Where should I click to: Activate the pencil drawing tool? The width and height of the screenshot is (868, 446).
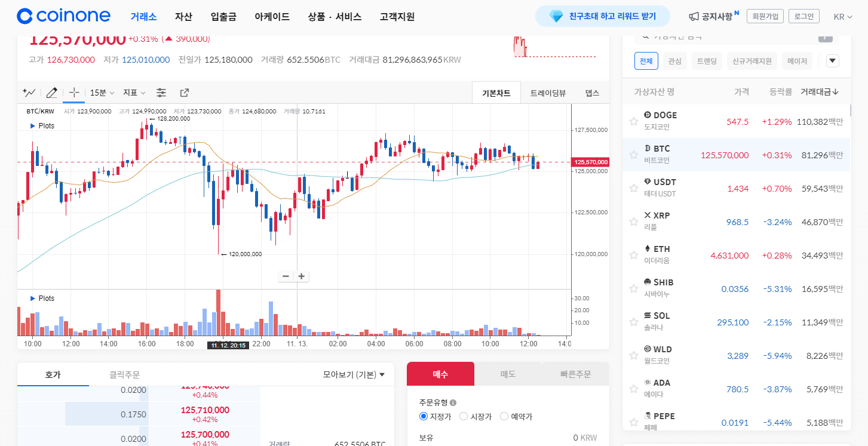52,93
